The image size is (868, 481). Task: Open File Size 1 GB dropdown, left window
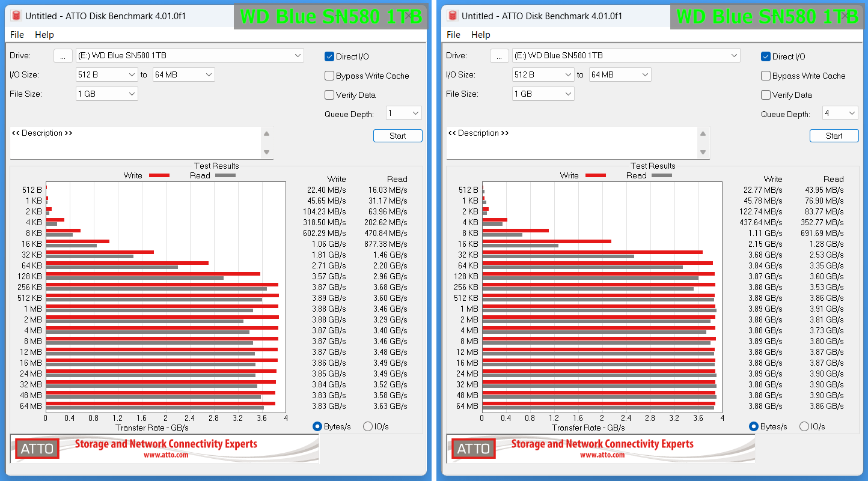[x=107, y=94]
